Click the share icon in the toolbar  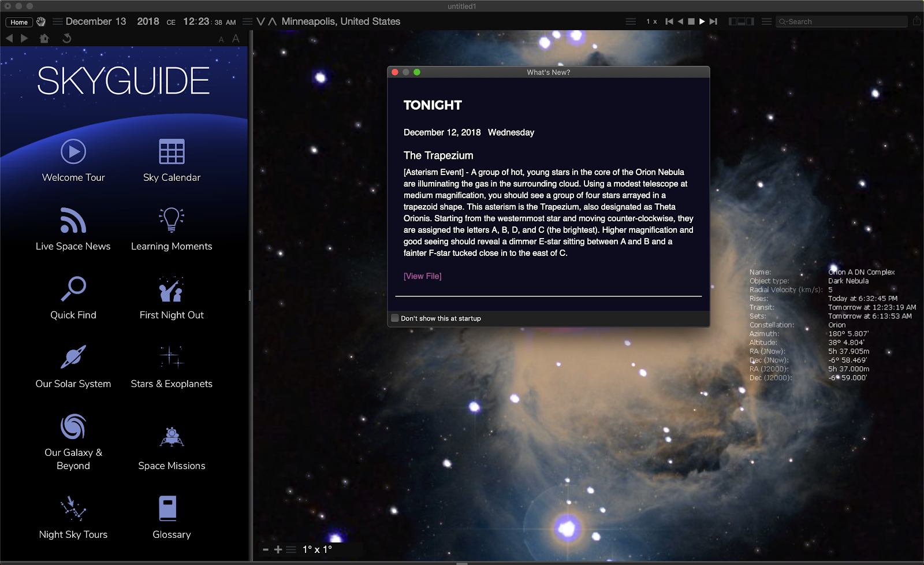pos(918,21)
